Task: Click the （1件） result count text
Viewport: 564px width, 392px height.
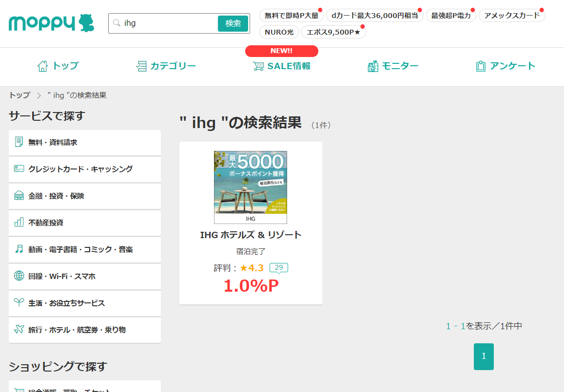Action: tap(321, 125)
